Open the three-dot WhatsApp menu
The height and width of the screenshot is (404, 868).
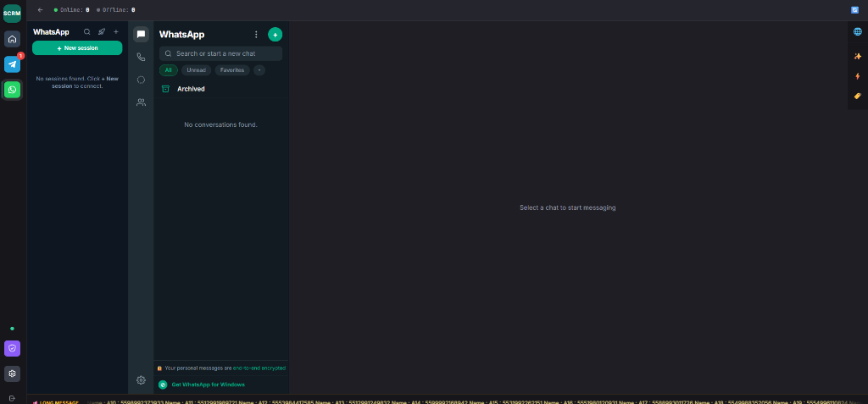click(x=256, y=35)
